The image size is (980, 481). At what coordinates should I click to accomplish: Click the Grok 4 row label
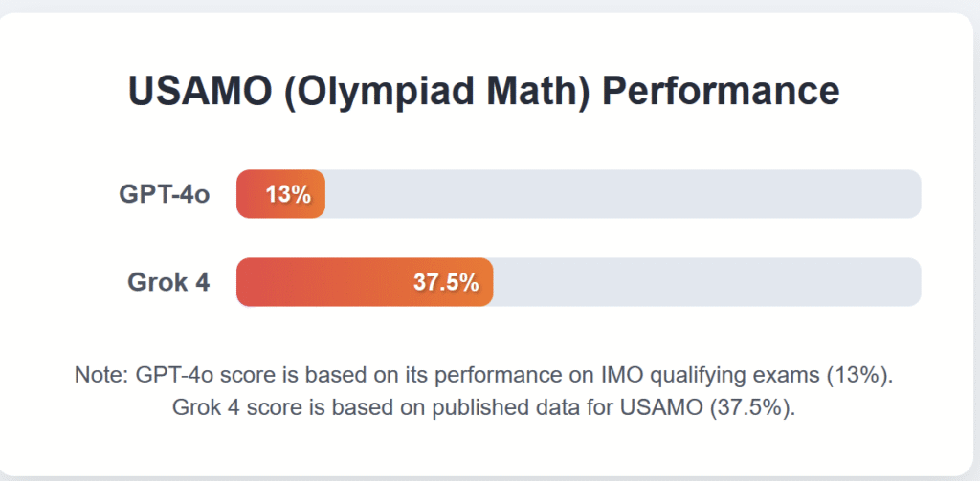point(168,283)
